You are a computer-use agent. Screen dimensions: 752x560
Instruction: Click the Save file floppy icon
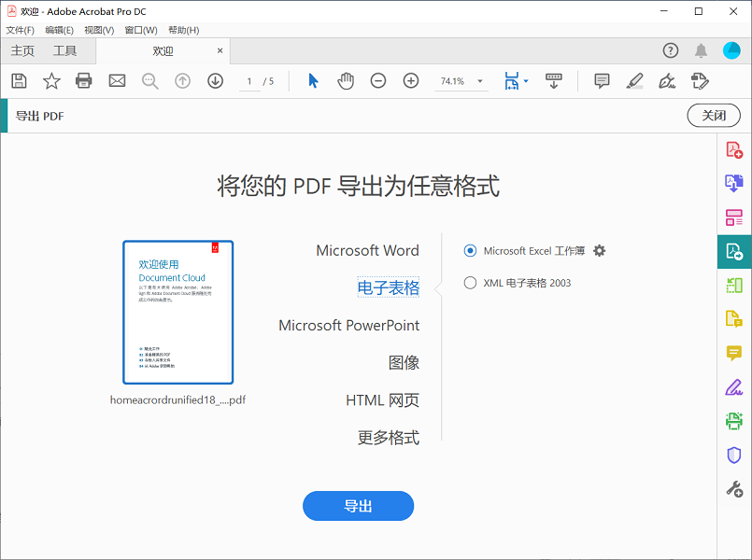pyautogui.click(x=20, y=81)
